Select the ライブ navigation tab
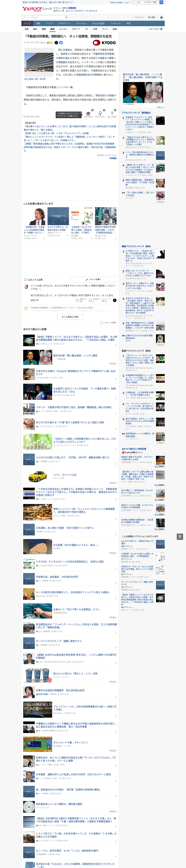The width and height of the screenshot is (186, 868). [x=49, y=24]
